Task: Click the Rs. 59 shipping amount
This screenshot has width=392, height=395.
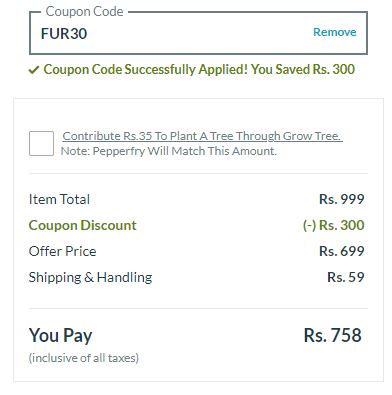Action: coord(346,277)
